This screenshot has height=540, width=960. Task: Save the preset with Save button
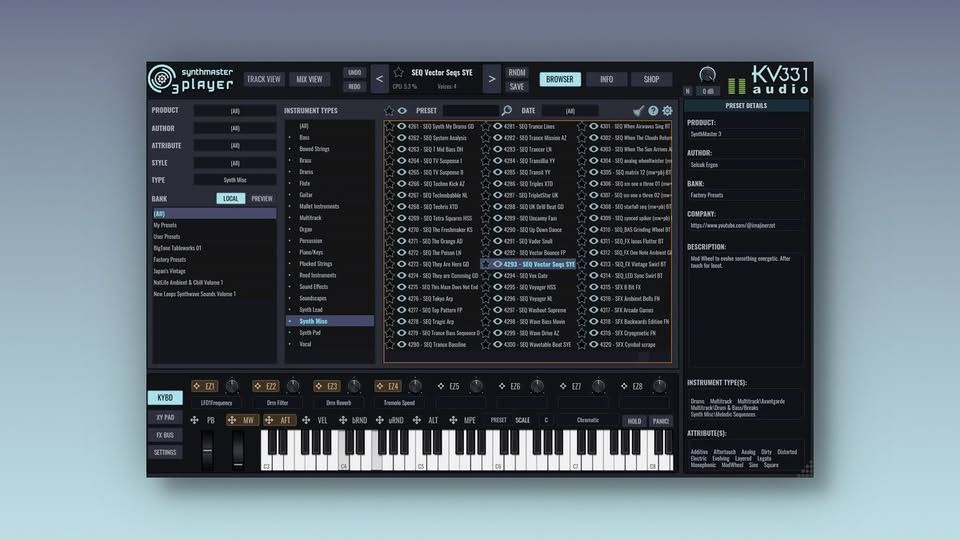(517, 87)
